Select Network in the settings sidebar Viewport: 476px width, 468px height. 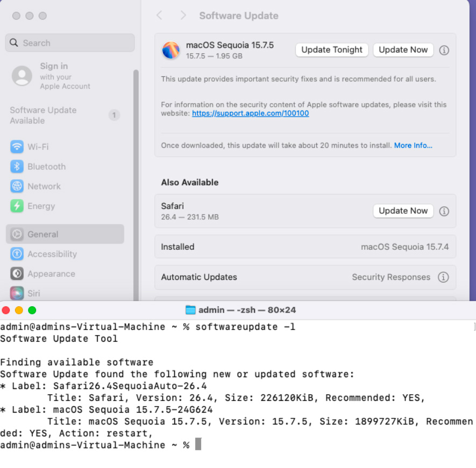[65, 186]
